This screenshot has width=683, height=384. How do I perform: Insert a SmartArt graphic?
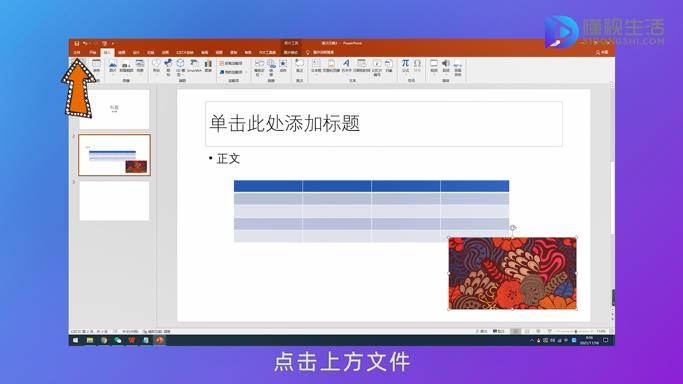pos(194,66)
